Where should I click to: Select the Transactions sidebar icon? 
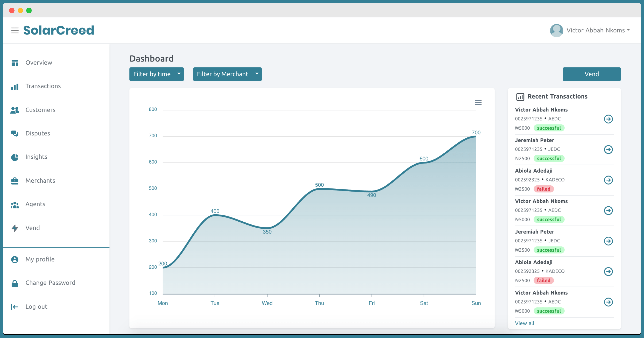pyautogui.click(x=15, y=86)
